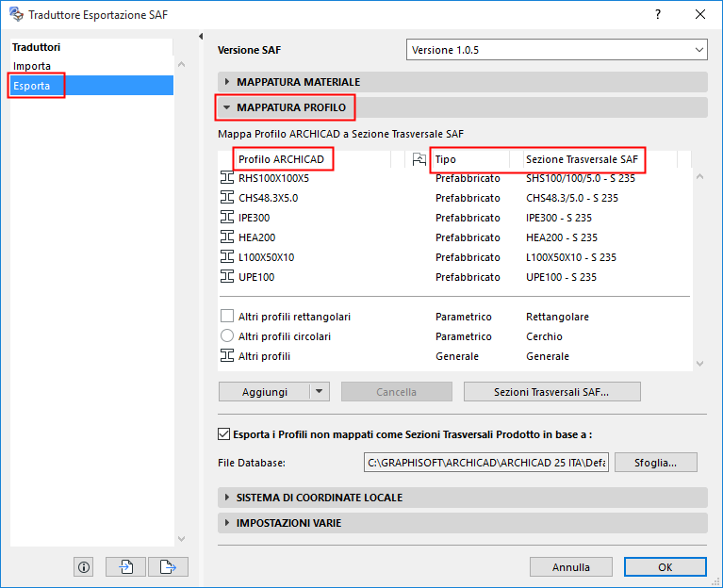Image resolution: width=723 pixels, height=588 pixels.
Task: Click the profile icon next to L100X50X10
Action: click(227, 256)
